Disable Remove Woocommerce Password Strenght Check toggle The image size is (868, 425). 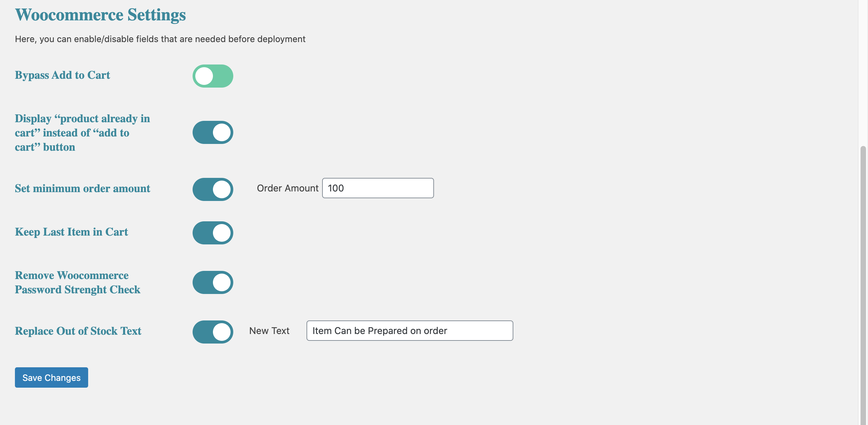click(x=213, y=282)
